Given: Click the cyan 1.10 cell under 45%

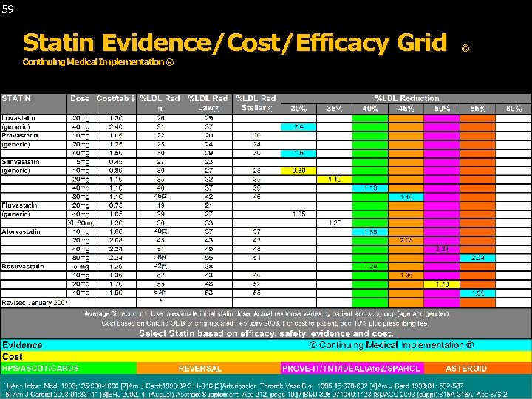Looking at the screenshot, I should (406, 197).
